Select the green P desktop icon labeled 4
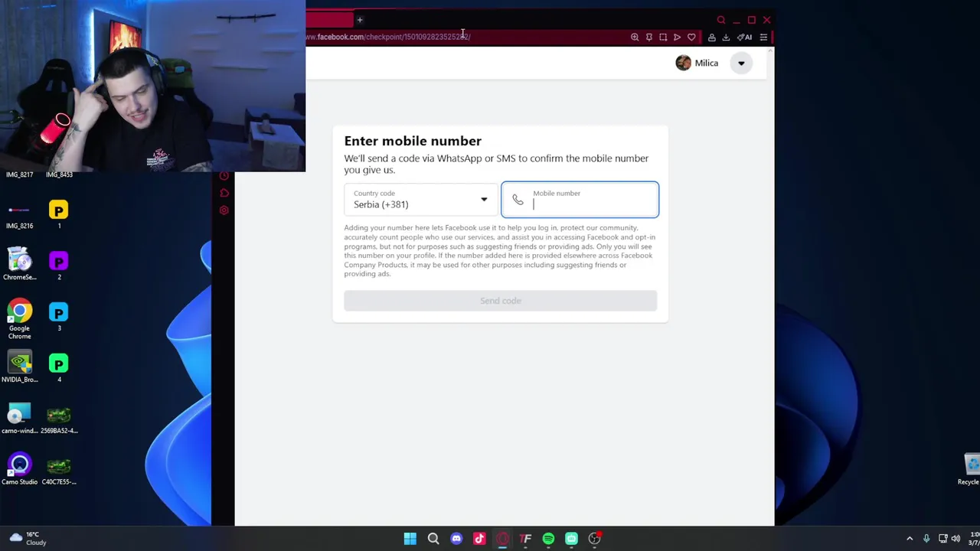This screenshot has width=980, height=551. point(59,367)
